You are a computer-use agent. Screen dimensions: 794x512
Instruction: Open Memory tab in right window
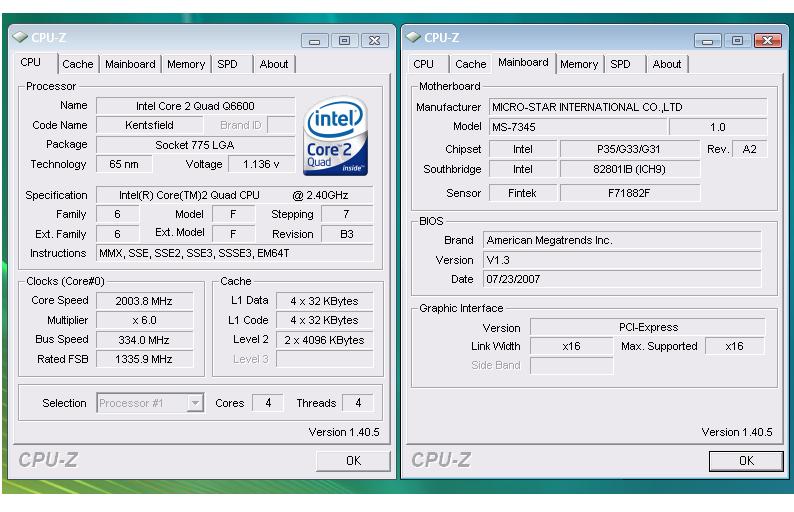579,64
